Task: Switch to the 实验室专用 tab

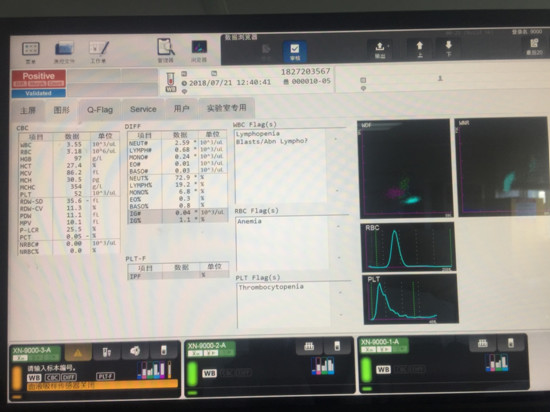Action: tap(227, 108)
